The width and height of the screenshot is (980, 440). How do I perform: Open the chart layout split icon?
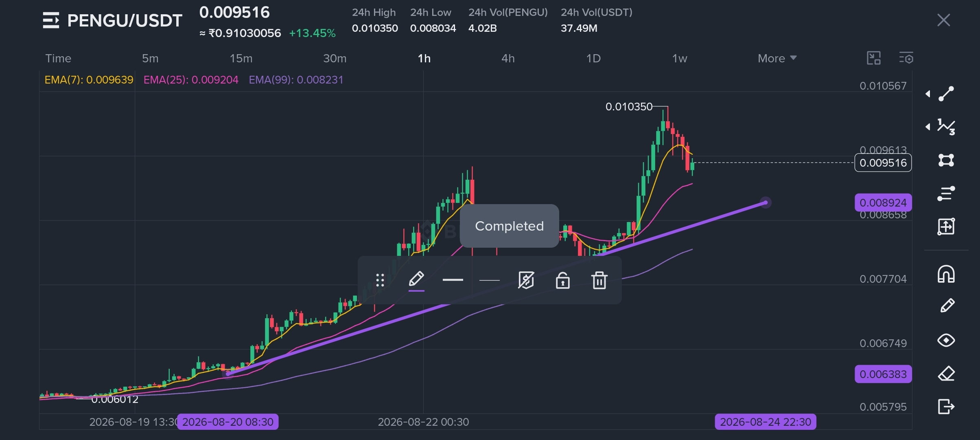(874, 58)
